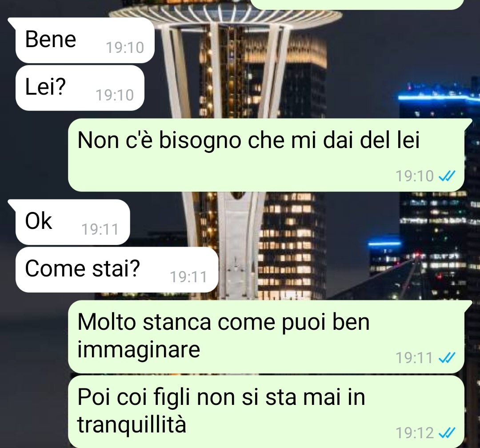Tap the blue double ticks next to 19:12
The height and width of the screenshot is (448, 480).
[447, 433]
